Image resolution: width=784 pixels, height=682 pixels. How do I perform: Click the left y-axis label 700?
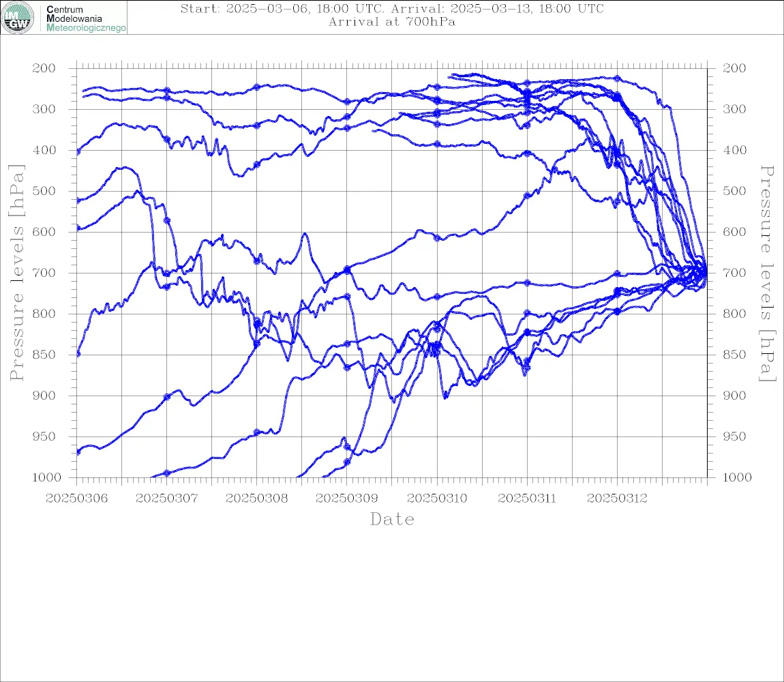44,273
